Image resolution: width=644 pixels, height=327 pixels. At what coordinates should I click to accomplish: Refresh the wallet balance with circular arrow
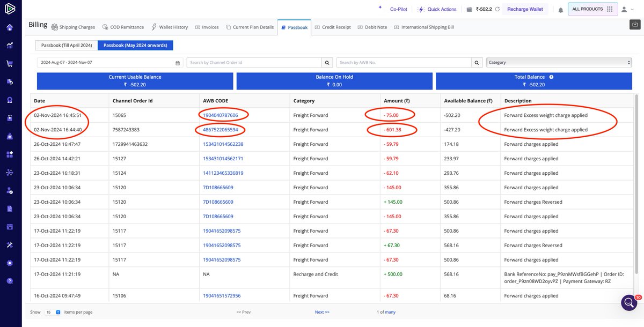[x=497, y=9]
